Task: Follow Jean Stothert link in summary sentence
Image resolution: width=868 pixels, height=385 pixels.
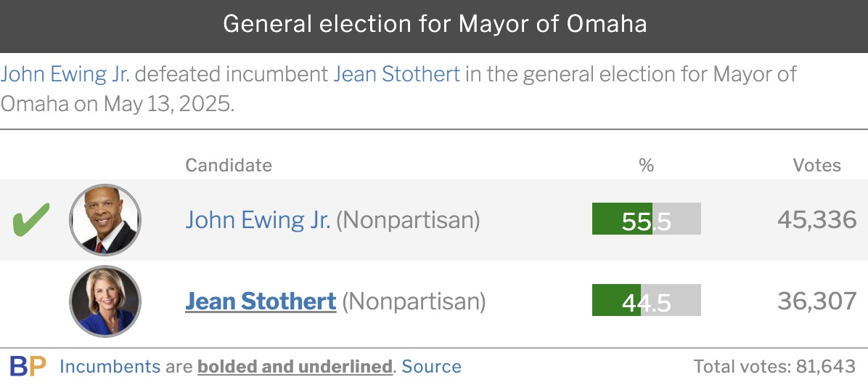Action: [x=396, y=73]
